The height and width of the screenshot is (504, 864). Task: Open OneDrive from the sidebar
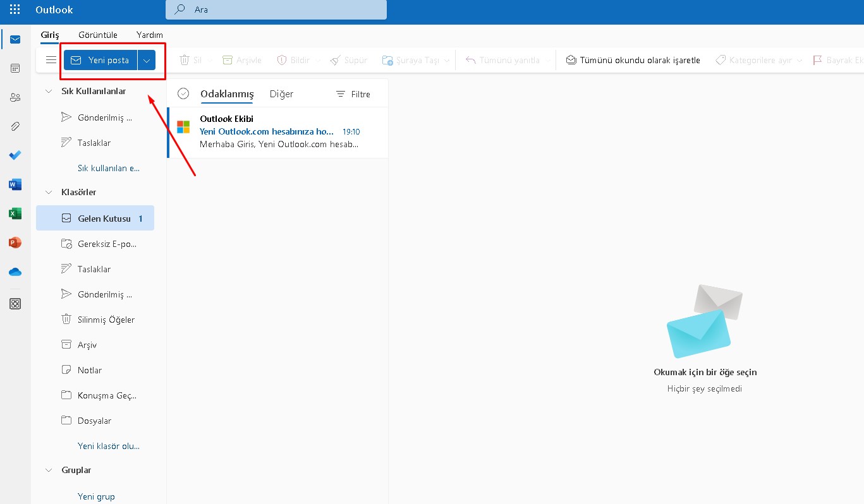pos(15,272)
